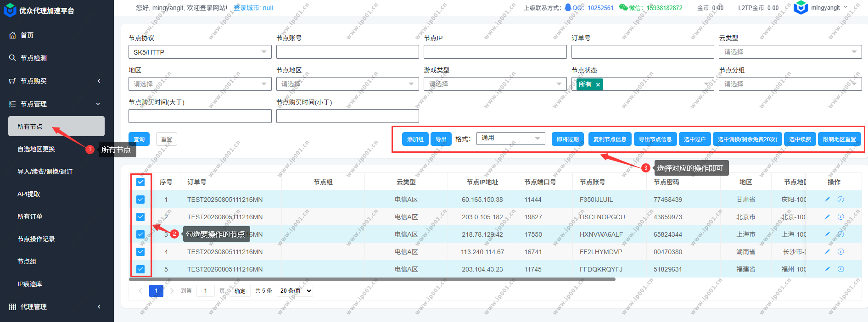This screenshot has height=322, width=868.
Task: Click the 复制节点信息 button
Action: pyautogui.click(x=610, y=139)
